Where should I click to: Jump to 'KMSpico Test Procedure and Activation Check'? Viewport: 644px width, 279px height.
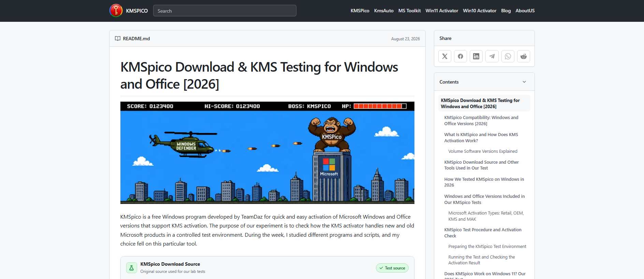point(483,233)
